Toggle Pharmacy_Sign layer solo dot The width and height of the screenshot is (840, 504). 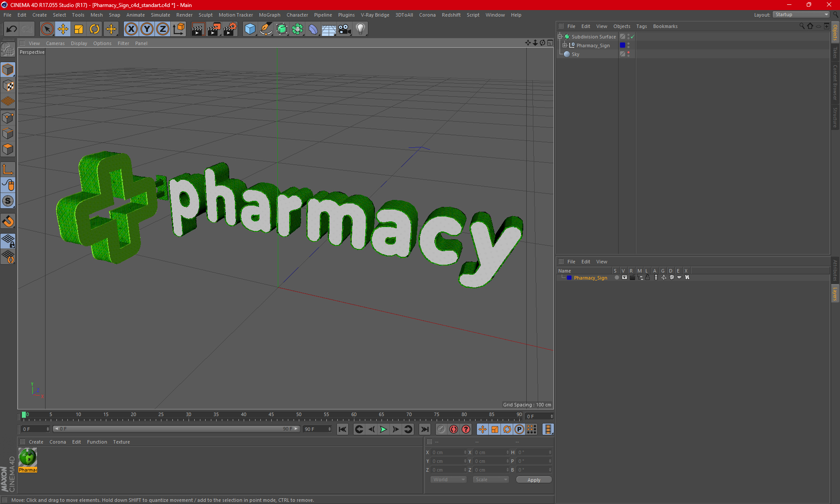click(x=616, y=277)
